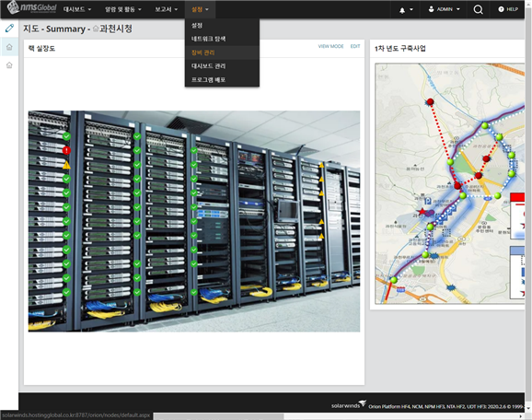Click the horizontal scrollbar at the bottom
The height and width of the screenshot is (420, 532).
coord(218,416)
